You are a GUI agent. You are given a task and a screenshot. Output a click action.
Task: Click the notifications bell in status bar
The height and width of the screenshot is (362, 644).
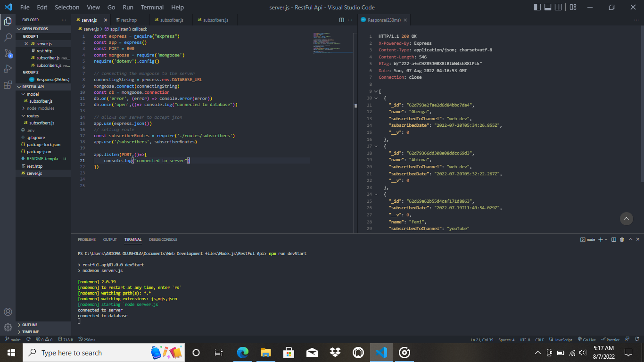pos(637,339)
